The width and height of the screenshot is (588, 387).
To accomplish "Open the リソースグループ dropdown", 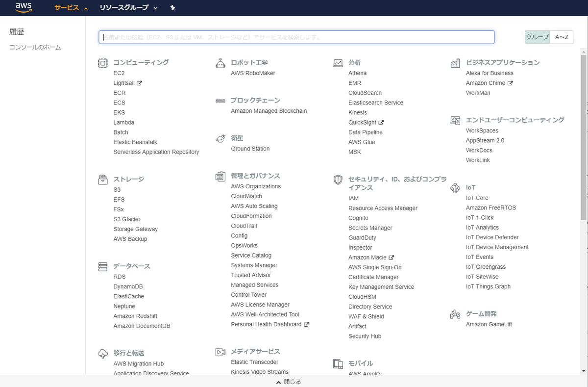I will click(x=128, y=8).
